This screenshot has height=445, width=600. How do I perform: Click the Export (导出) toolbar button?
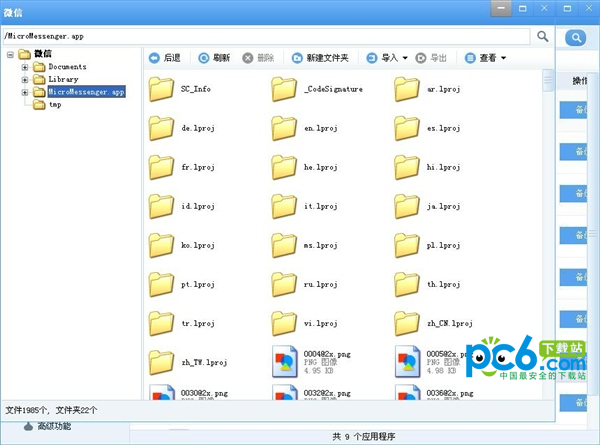(x=431, y=58)
